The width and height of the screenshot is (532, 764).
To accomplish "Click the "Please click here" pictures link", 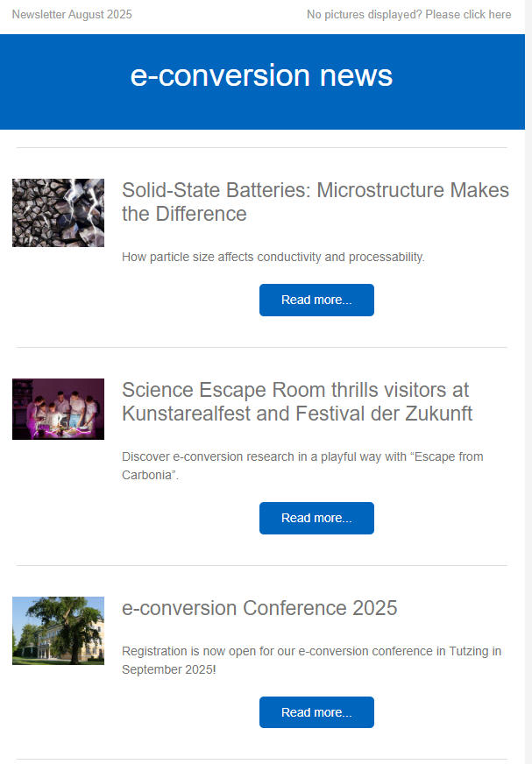I will (469, 15).
